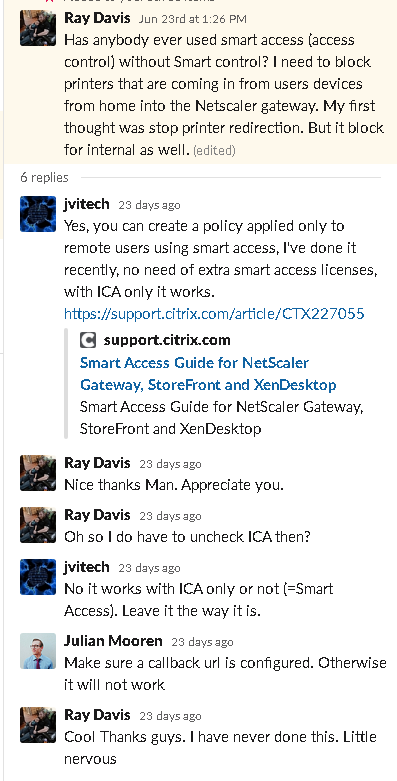Click Ray Davis name on original post

coord(97,18)
